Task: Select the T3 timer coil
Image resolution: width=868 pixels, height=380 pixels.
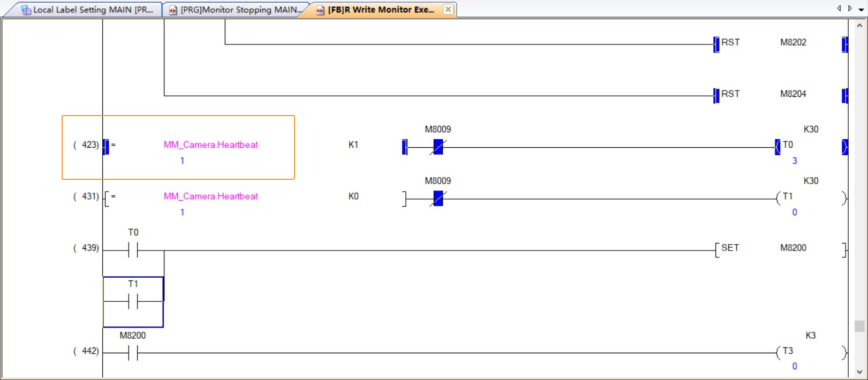Action: [811, 353]
